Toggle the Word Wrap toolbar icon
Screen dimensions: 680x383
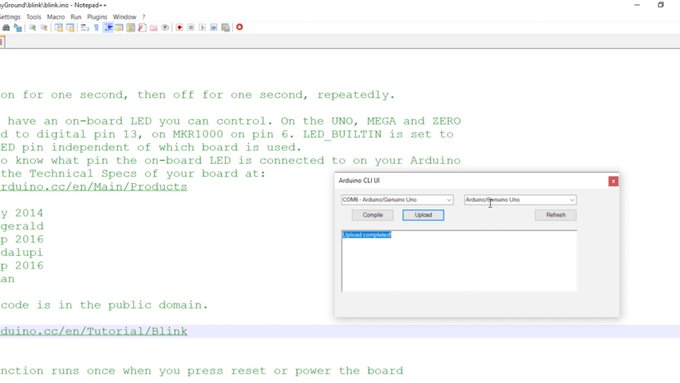click(x=85, y=27)
